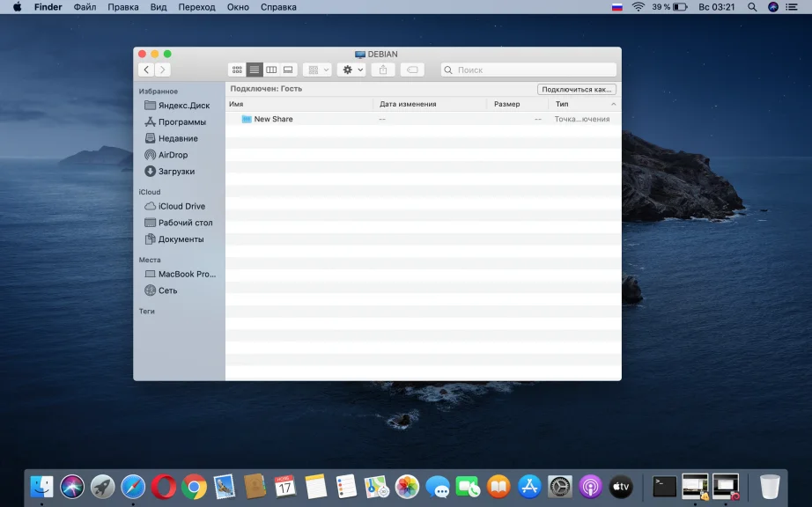Open the gear action menu dropdown

(x=351, y=70)
